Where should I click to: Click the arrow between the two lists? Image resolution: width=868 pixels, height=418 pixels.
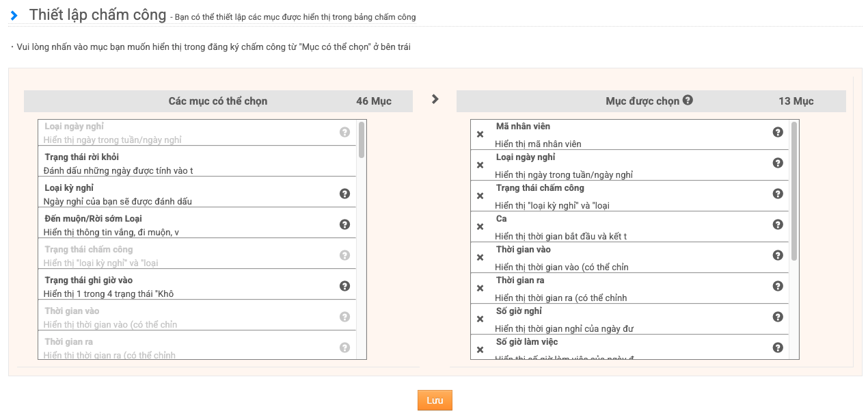(435, 99)
